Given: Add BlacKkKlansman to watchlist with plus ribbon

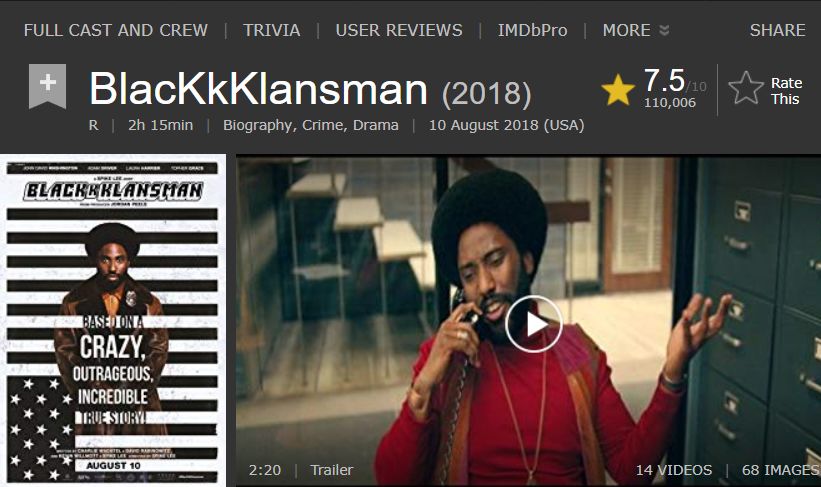Looking at the screenshot, I should pyautogui.click(x=47, y=86).
